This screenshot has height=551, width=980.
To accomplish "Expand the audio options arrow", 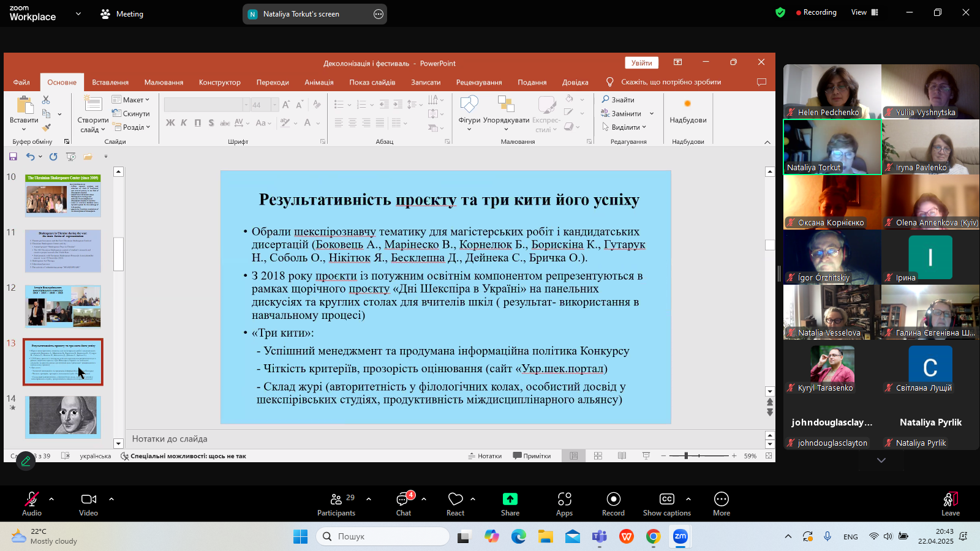I will (x=51, y=499).
